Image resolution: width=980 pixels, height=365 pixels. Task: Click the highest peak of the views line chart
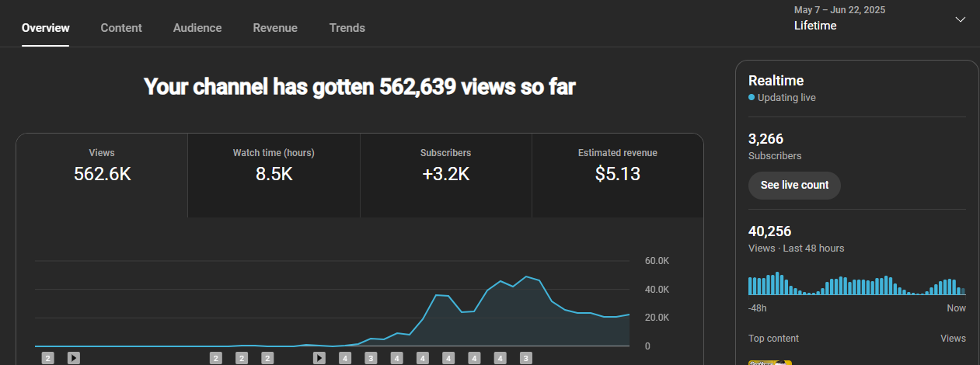[527, 276]
